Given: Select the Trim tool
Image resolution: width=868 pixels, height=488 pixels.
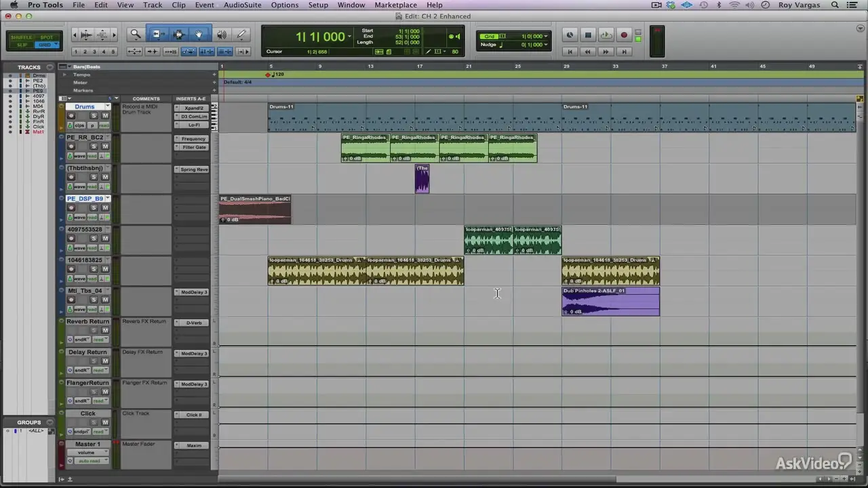Looking at the screenshot, I should click(158, 35).
